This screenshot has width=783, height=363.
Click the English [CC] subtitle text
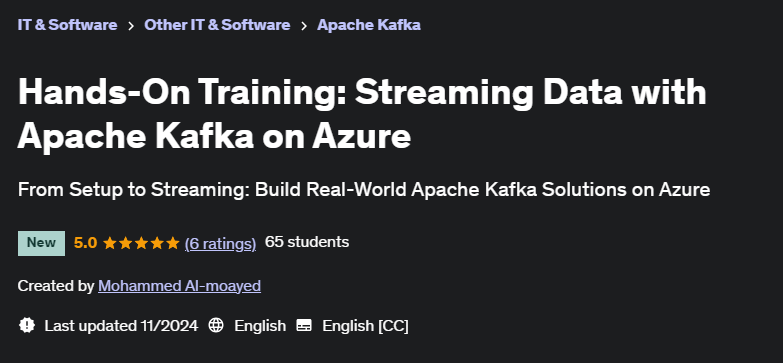pos(365,326)
